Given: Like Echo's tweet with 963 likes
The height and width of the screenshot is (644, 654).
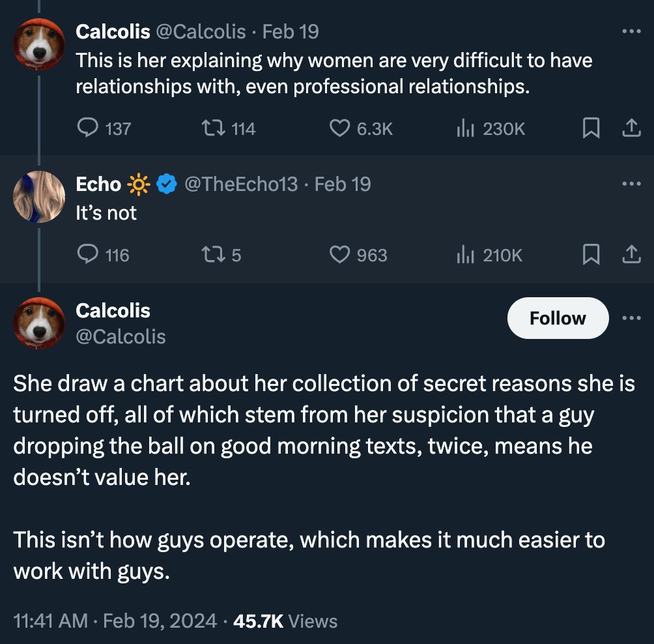Looking at the screenshot, I should (x=340, y=254).
